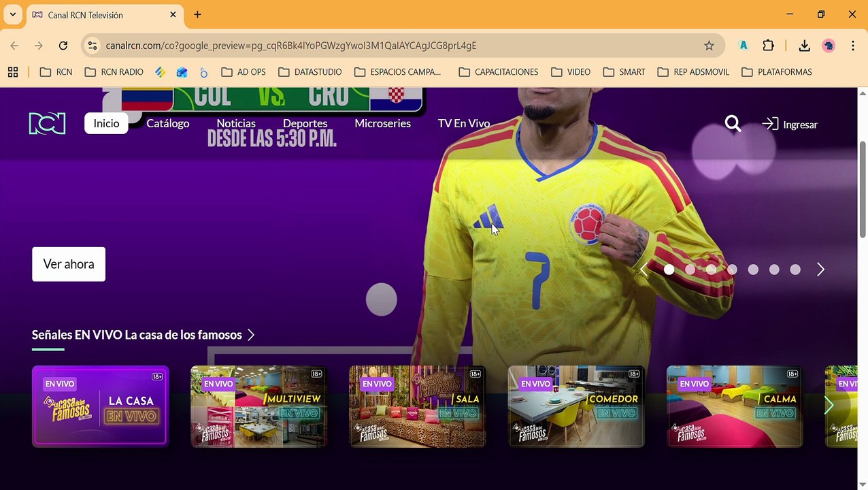
Task: Open the REP ADSMOVIL bookmark folder
Action: [693, 71]
